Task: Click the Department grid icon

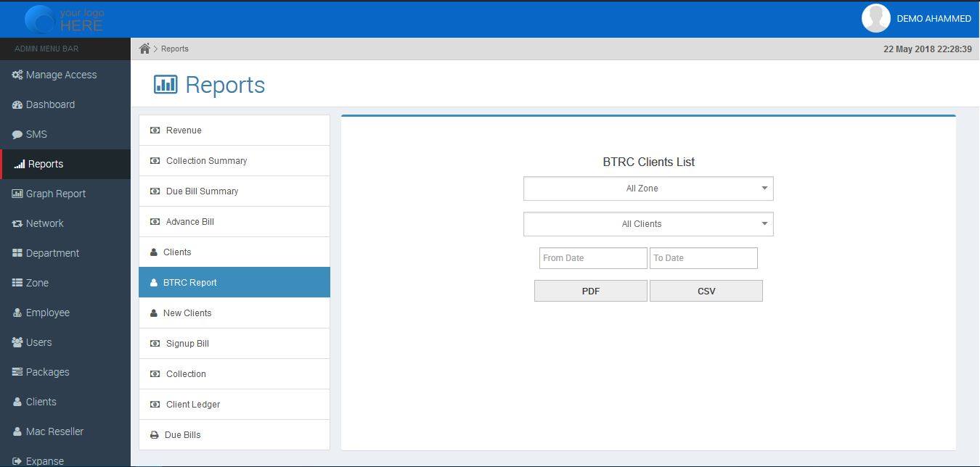Action: click(17, 253)
